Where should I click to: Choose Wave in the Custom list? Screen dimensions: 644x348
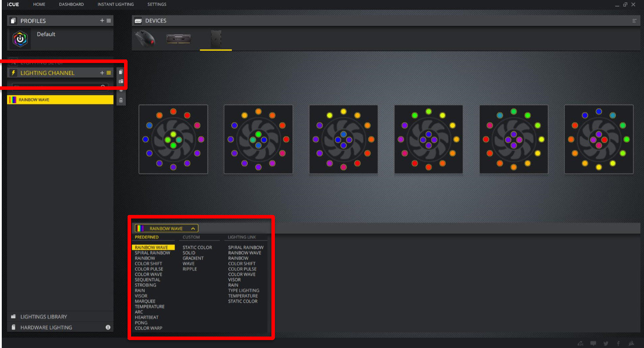(188, 264)
